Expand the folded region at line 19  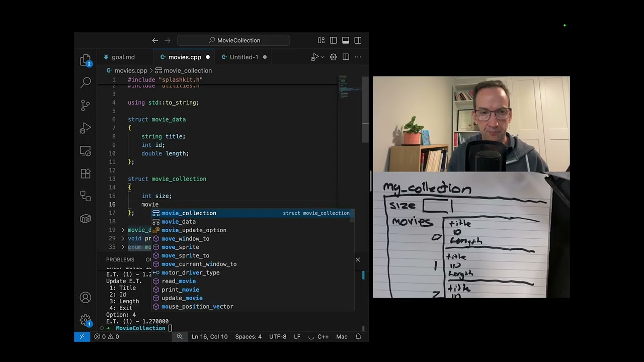click(x=123, y=230)
